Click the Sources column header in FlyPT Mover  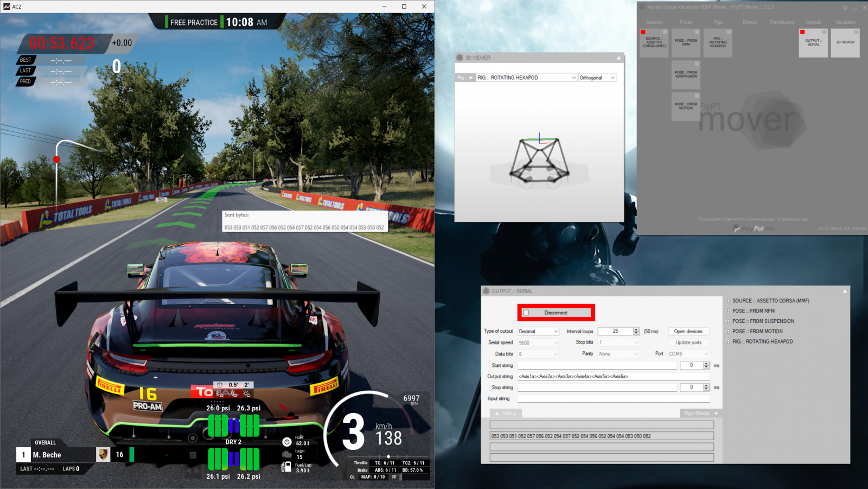point(654,22)
